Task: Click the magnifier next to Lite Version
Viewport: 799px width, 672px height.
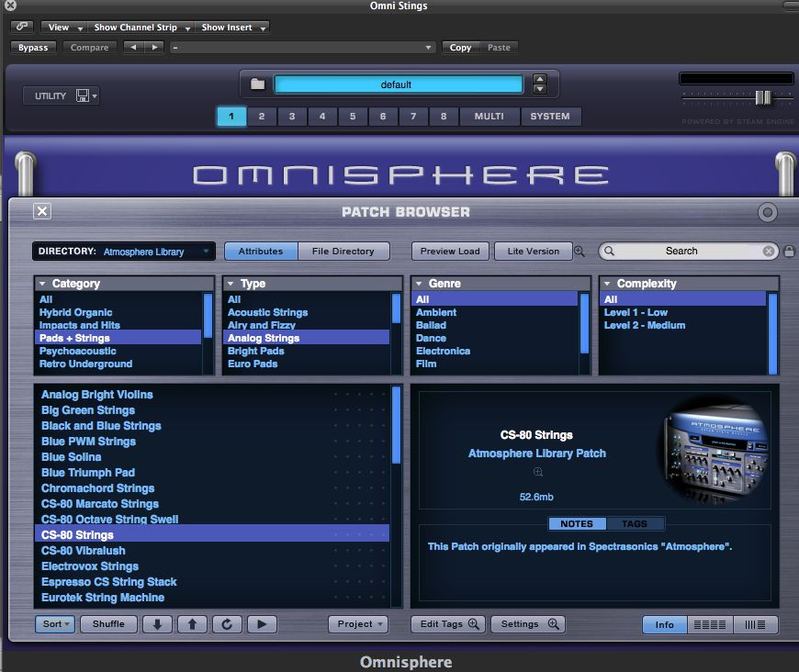Action: click(580, 252)
